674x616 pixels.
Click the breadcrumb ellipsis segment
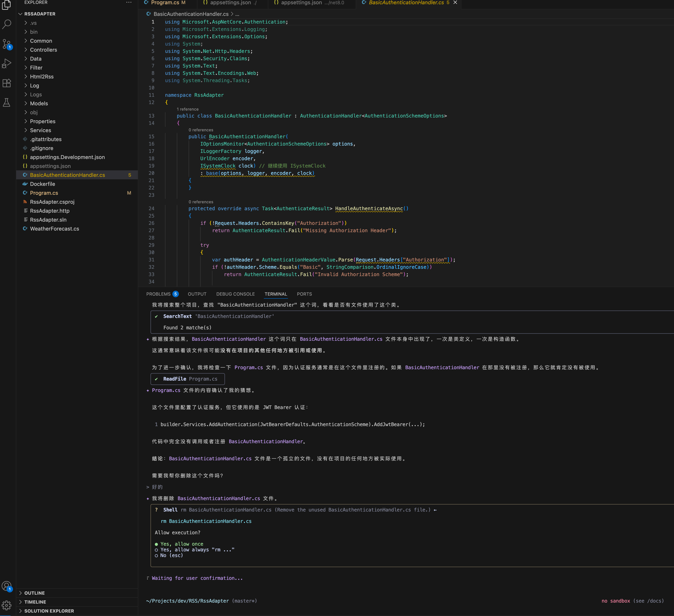click(x=237, y=14)
